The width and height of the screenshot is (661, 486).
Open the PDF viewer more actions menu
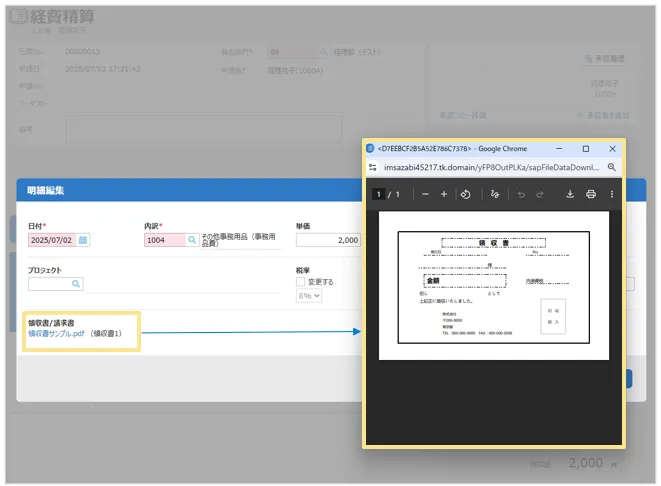[611, 194]
